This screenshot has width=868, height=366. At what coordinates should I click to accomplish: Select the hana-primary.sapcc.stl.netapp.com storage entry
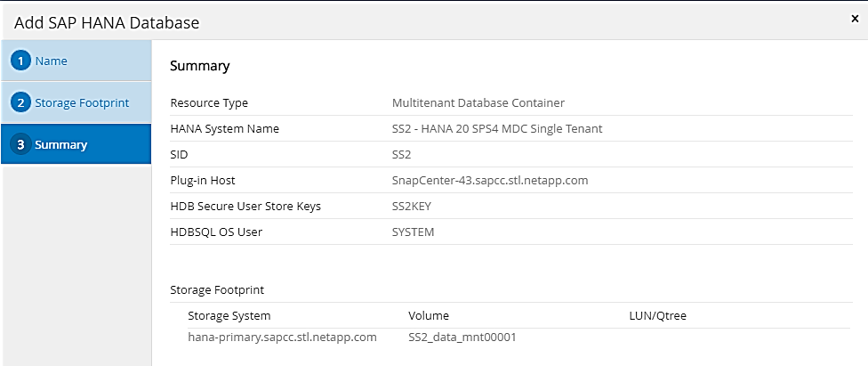point(282,338)
